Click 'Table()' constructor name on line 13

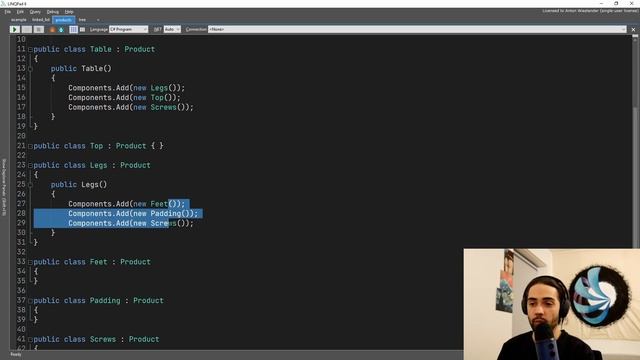(x=96, y=69)
